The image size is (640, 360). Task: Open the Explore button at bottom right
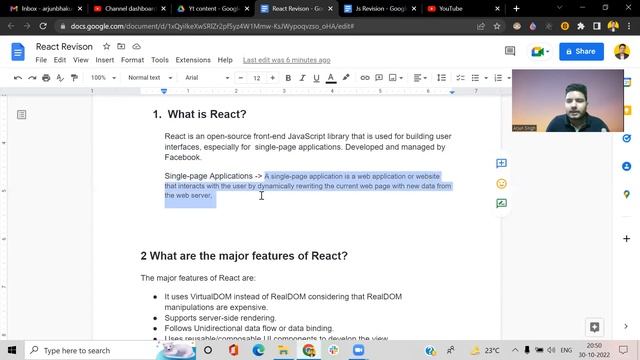594,327
